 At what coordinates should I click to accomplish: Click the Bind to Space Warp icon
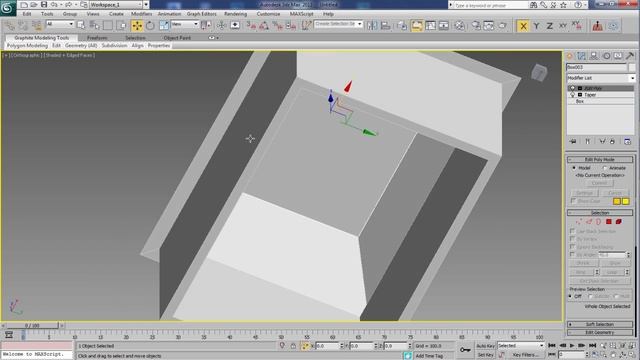(36, 26)
